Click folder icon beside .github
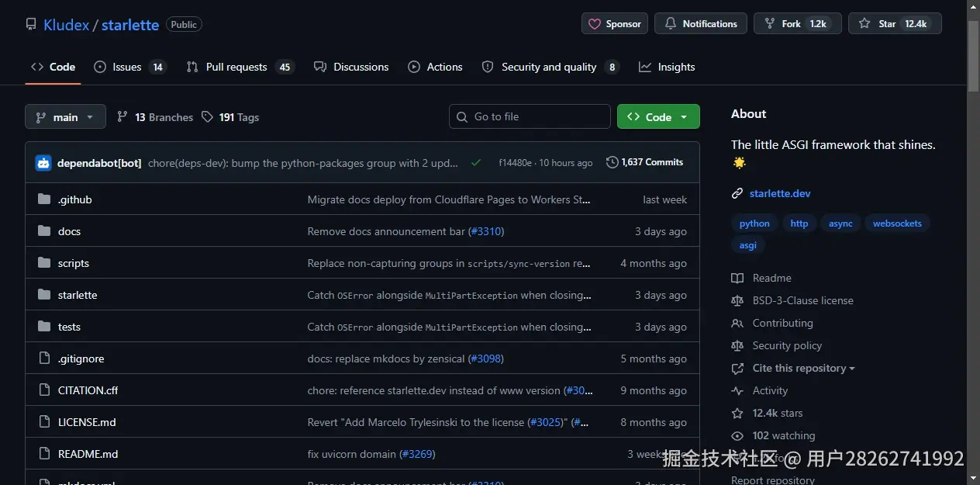980x485 pixels. 44,199
